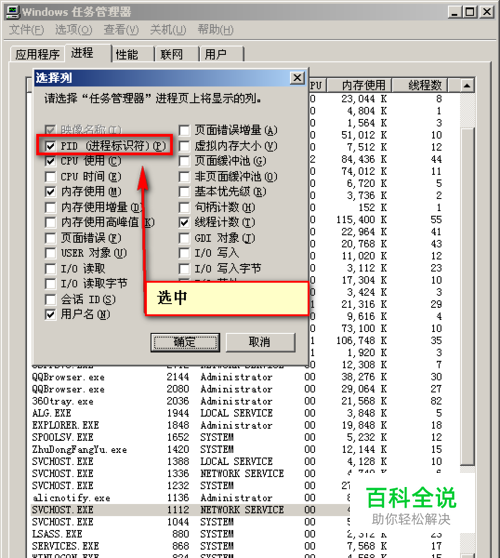
Task: Check the 页面缓冲池 (G) option
Action: coord(184,161)
